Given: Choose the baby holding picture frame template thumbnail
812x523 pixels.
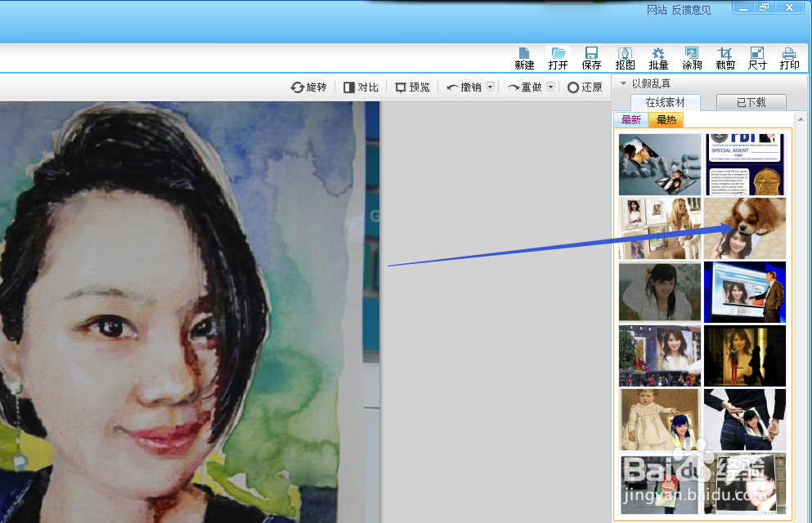Looking at the screenshot, I should [660, 419].
